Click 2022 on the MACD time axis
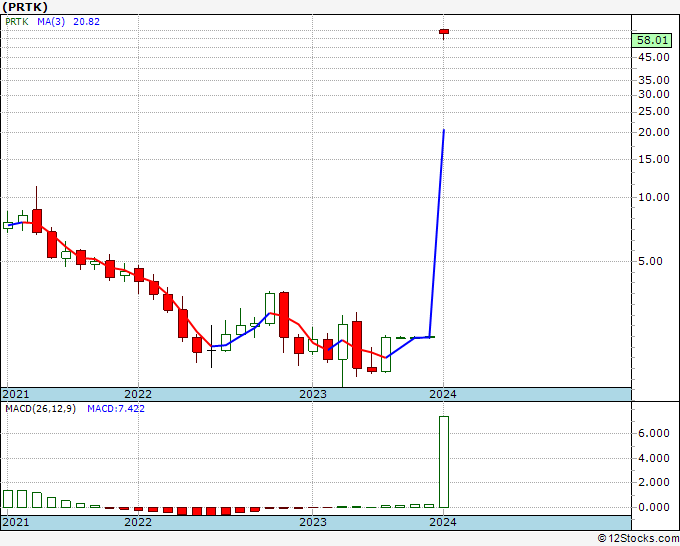This screenshot has width=680, height=546. (x=138, y=522)
